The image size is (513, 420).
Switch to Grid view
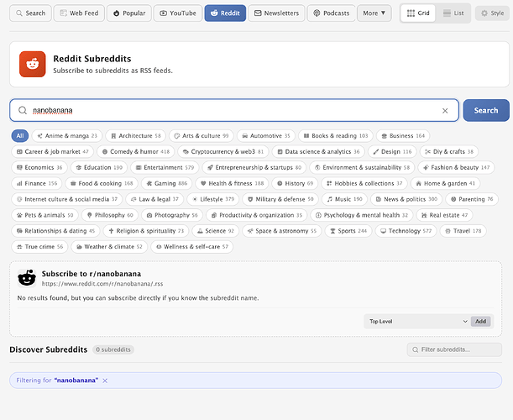(x=418, y=13)
